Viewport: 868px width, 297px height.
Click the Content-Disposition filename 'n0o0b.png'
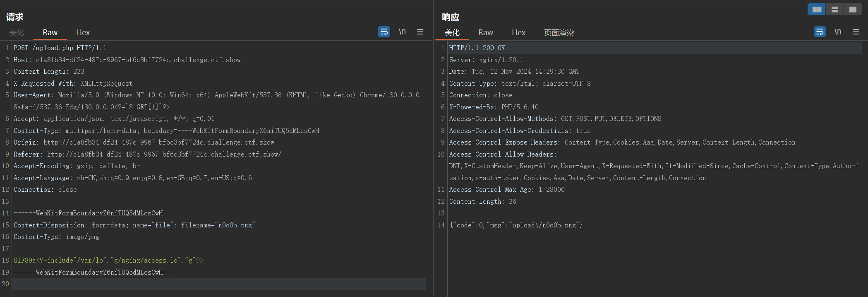coord(235,225)
